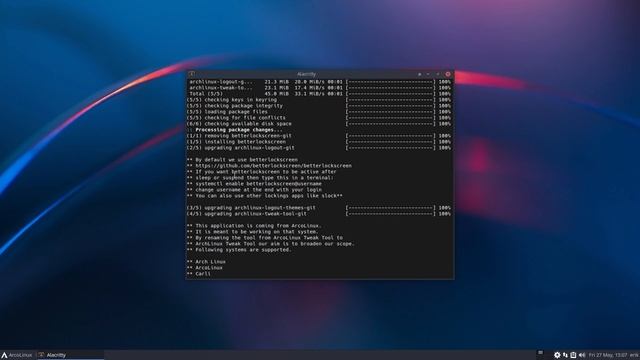Click the workspace switcher in the panel

[x=540, y=353]
